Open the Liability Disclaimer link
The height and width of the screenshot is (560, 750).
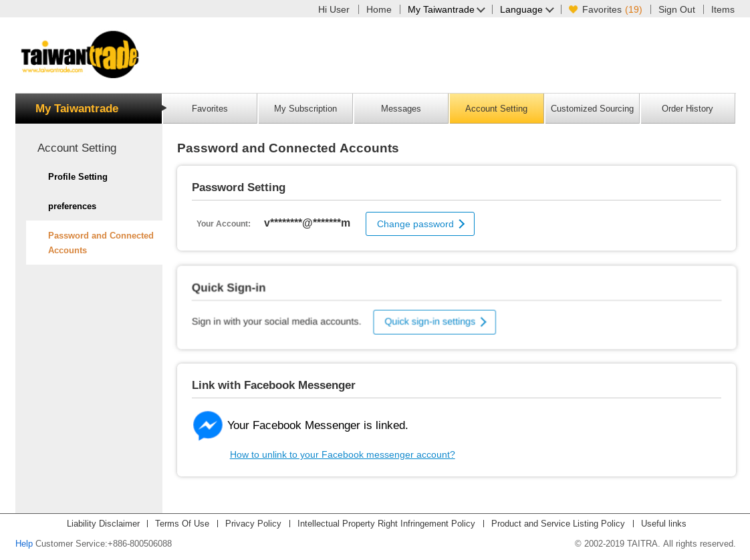tap(104, 524)
